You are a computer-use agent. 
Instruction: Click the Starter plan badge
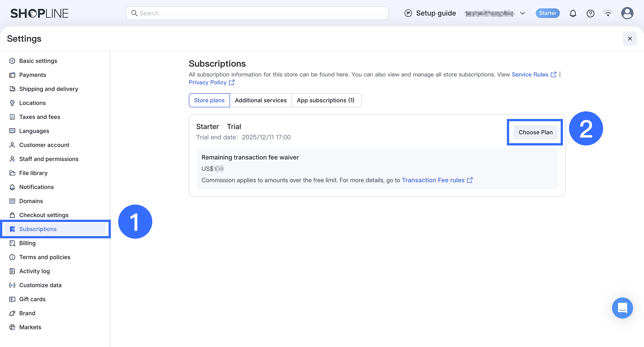click(x=547, y=13)
